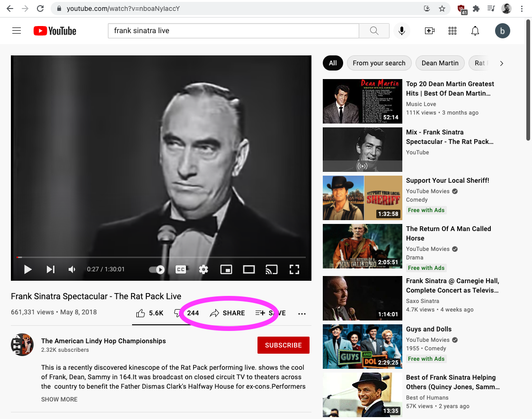
Task: Open the account avatar menu
Action: coord(503,31)
